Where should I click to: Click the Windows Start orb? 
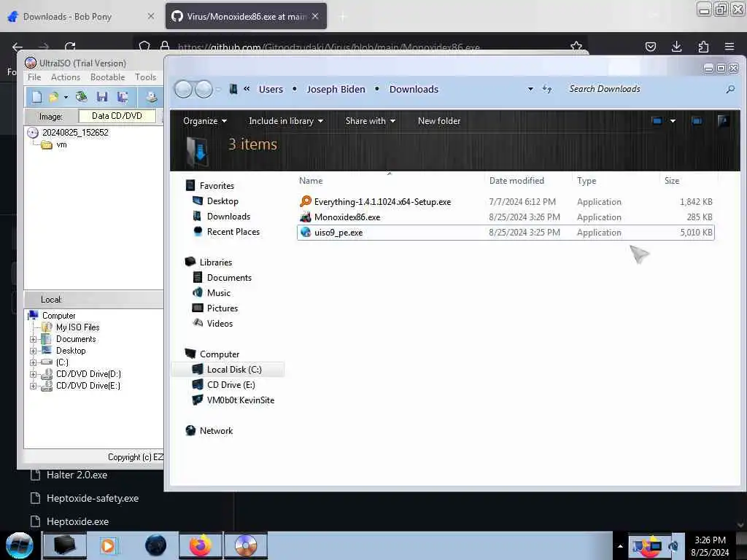point(20,545)
